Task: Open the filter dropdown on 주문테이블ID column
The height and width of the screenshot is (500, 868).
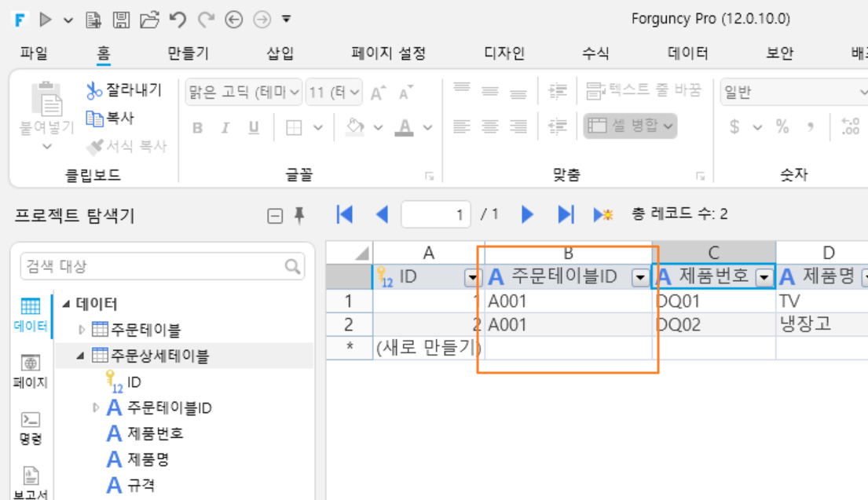Action: [640, 277]
